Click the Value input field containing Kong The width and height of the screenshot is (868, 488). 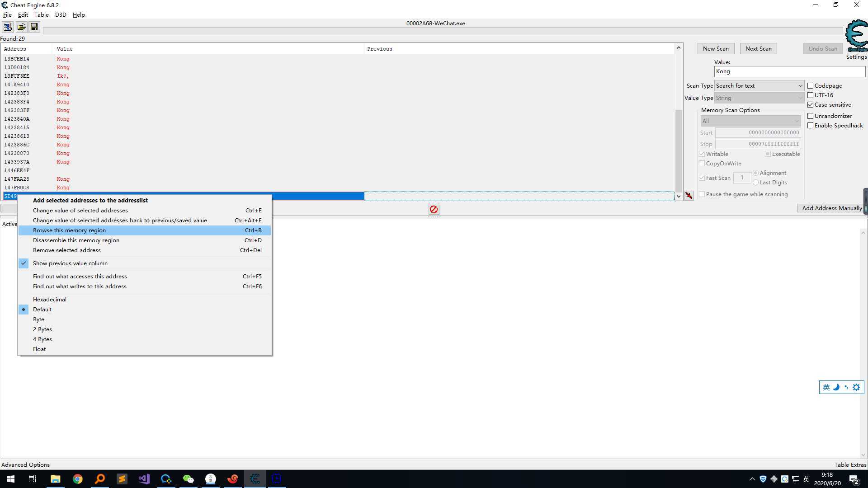point(789,71)
